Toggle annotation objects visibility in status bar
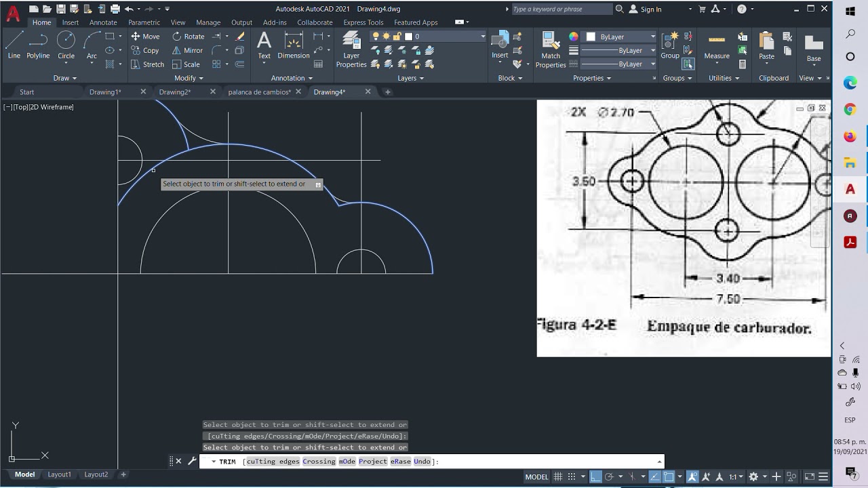 coord(692,476)
